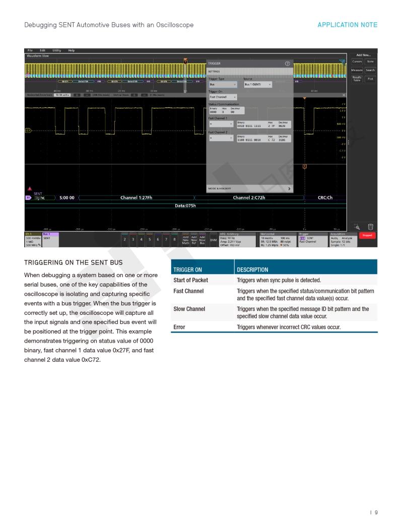Activate channel 8 button
This screenshot has height=532, width=411.
pos(174,239)
